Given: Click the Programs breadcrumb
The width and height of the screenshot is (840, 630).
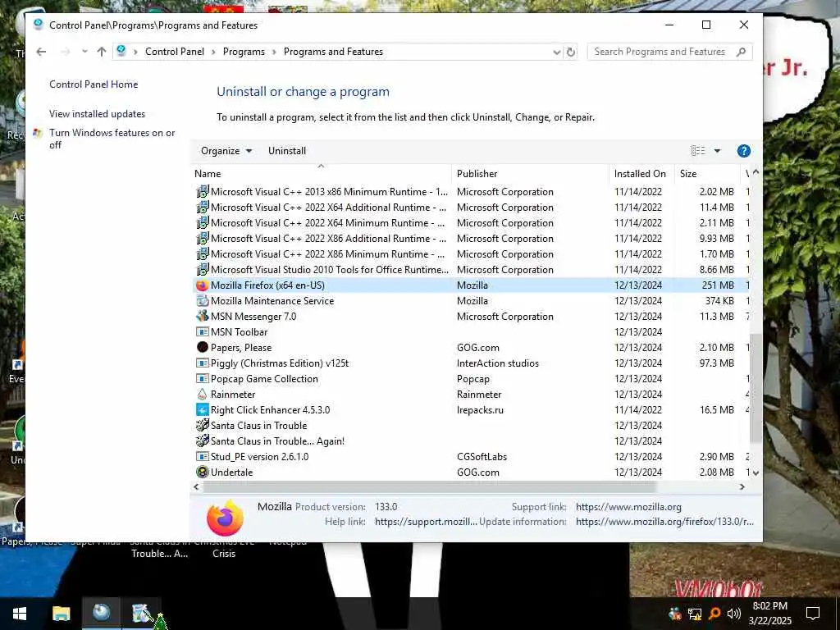Looking at the screenshot, I should pos(244,52).
